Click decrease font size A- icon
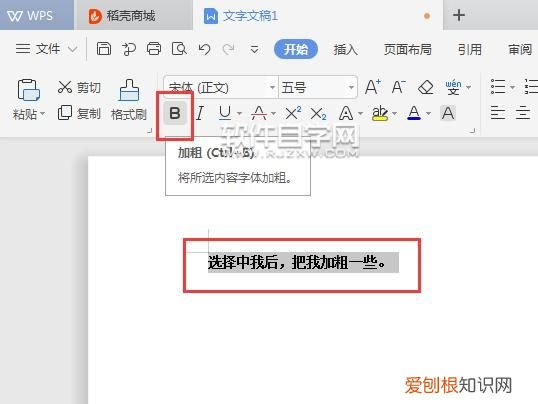Image resolution: width=538 pixels, height=404 pixels. 399,87
